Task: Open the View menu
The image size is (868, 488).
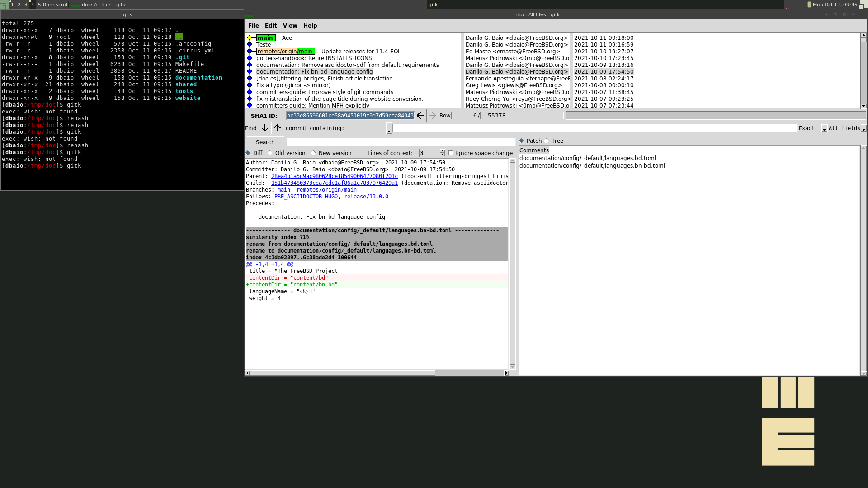Action: (x=290, y=26)
